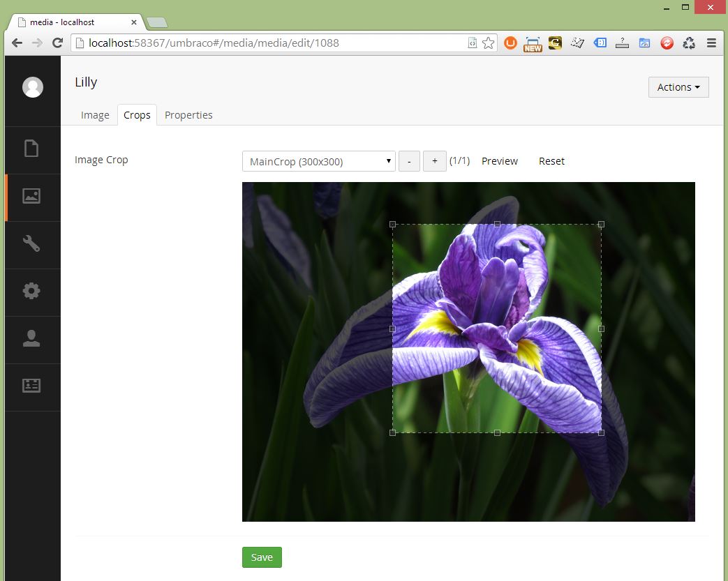Open the MainCrop (300x300) dropdown
Viewport: 728px width, 581px height.
point(318,161)
